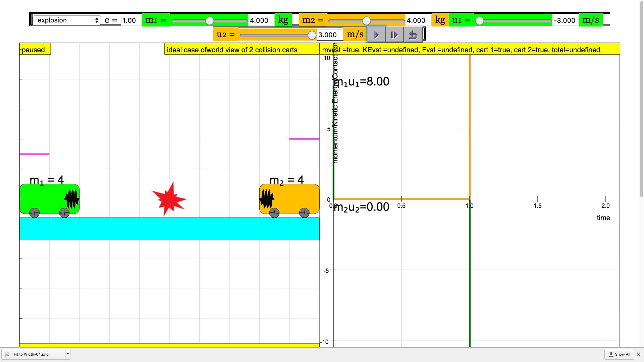Click the time axis label

(603, 218)
